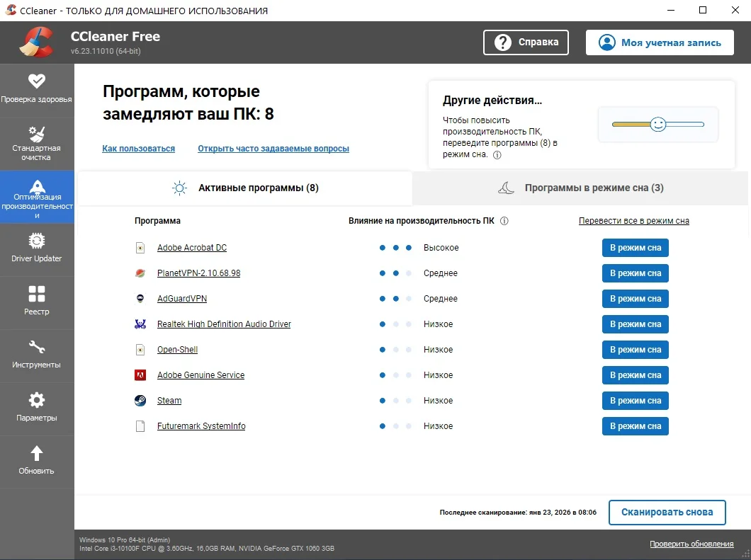751x560 pixels.
Task: Open Driver Updater in the sidebar
Action: pyautogui.click(x=37, y=249)
